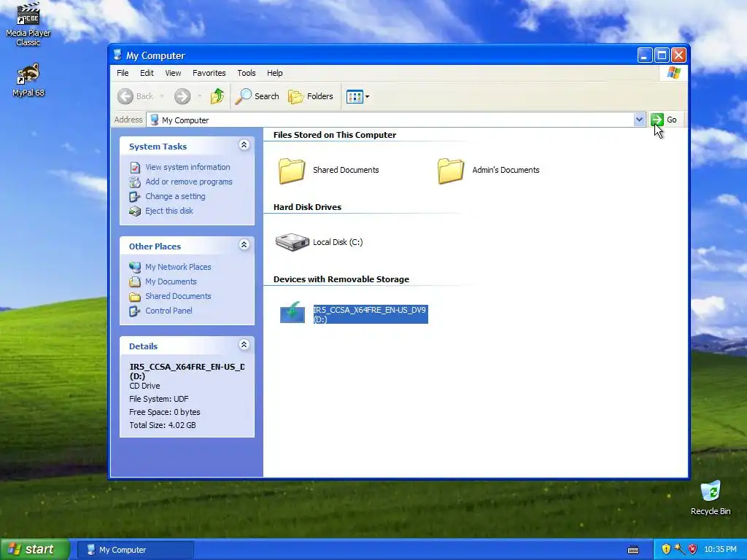The height and width of the screenshot is (560, 747).
Task: Minimize the My Computer window
Action: point(645,55)
